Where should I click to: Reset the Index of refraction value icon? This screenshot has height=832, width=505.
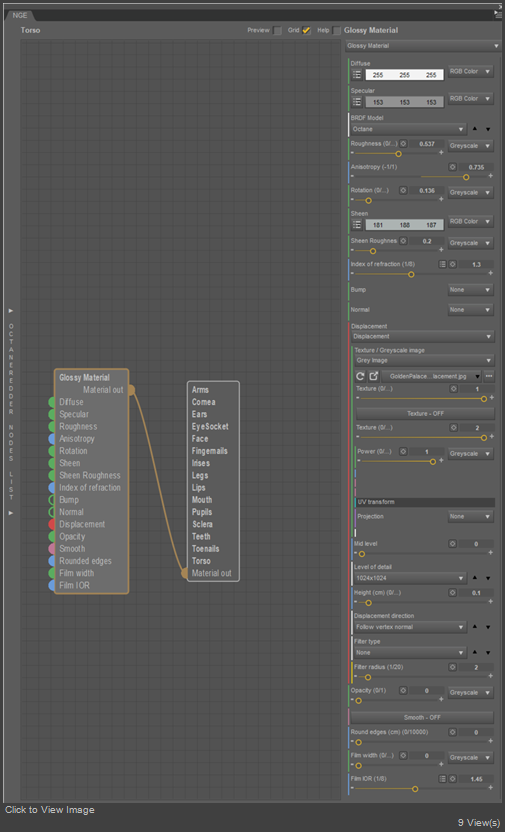coord(452,264)
